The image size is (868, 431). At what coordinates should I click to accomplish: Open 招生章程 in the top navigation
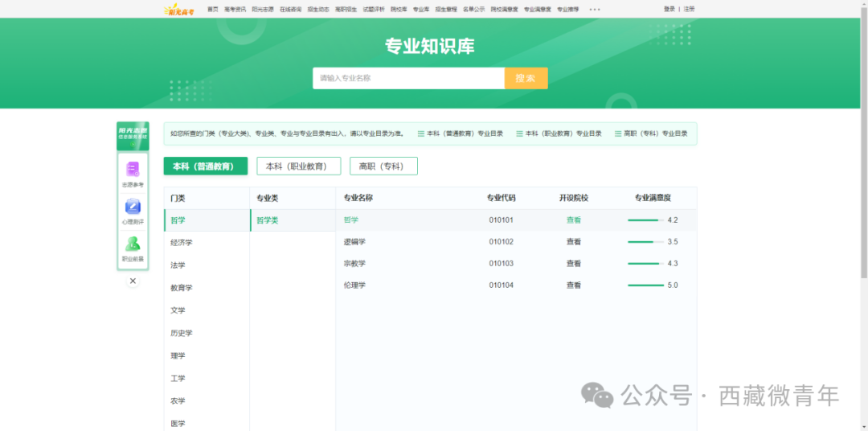[x=446, y=10]
